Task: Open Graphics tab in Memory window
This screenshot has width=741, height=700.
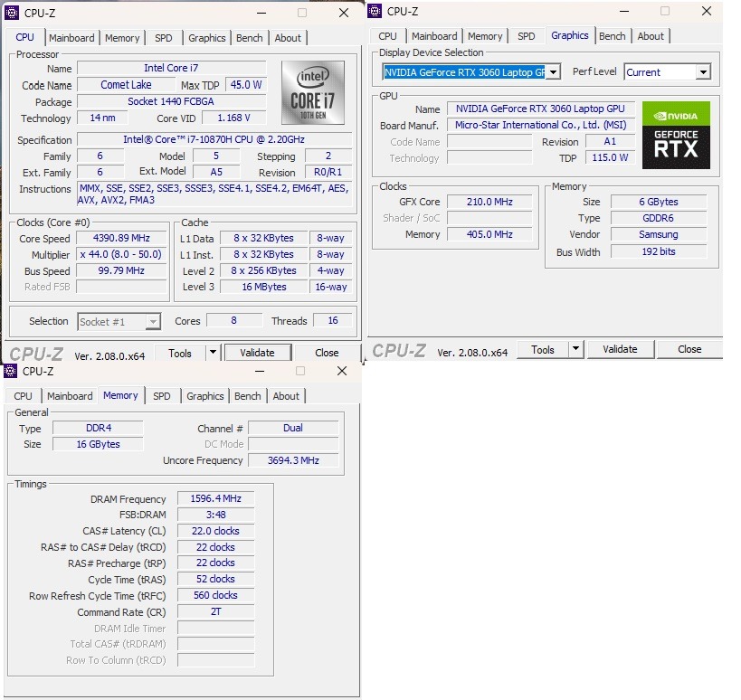Action: (204, 396)
